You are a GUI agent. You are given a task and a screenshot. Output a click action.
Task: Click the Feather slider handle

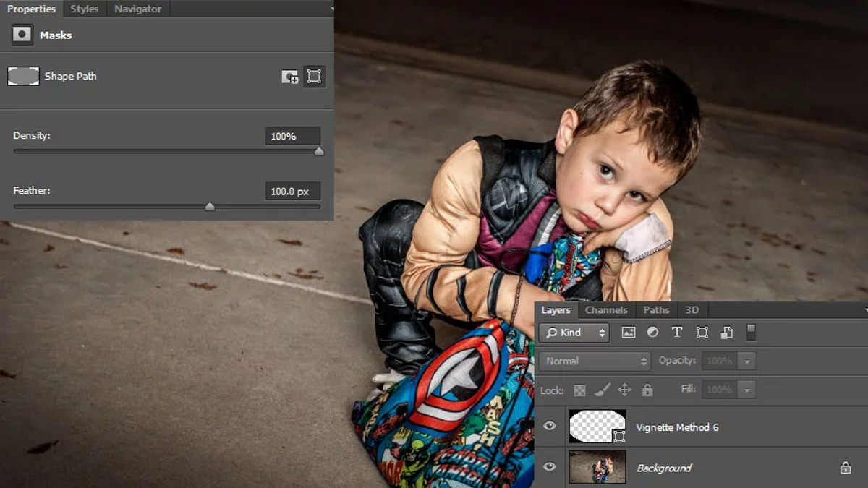tap(210, 206)
